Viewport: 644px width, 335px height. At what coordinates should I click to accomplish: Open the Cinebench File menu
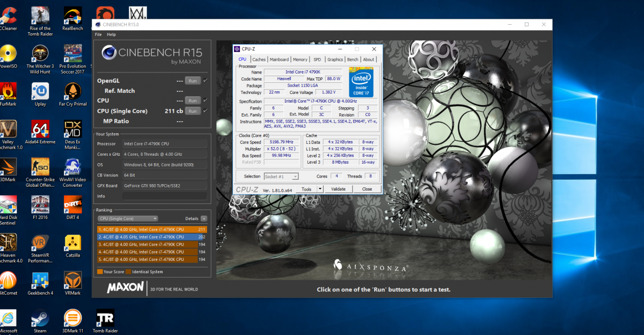pyautogui.click(x=98, y=34)
